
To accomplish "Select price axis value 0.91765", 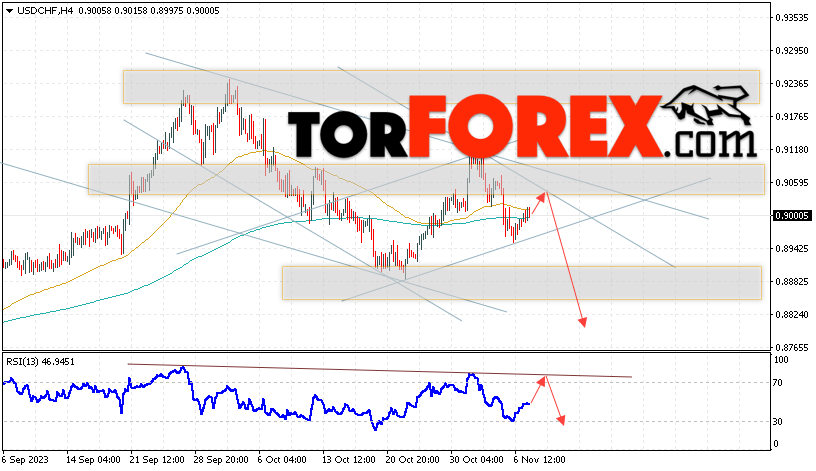I will 792,117.
